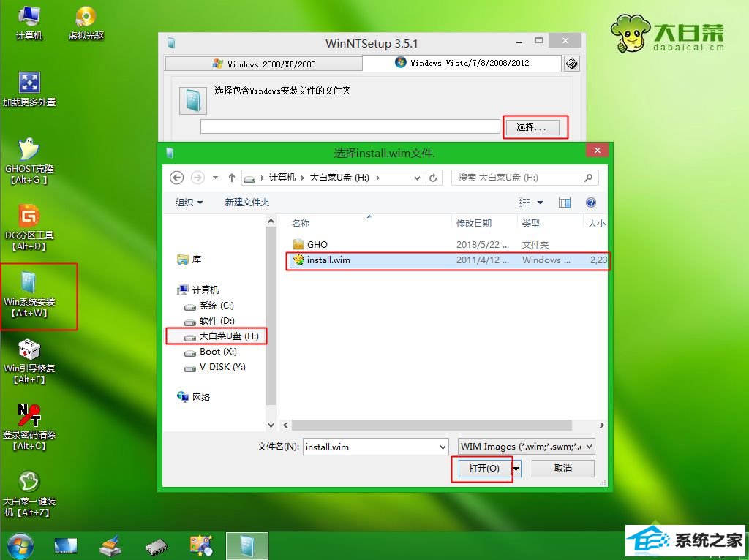Screen dimensions: 749x560
Task: Open the Windows Start button
Action: coord(20,545)
